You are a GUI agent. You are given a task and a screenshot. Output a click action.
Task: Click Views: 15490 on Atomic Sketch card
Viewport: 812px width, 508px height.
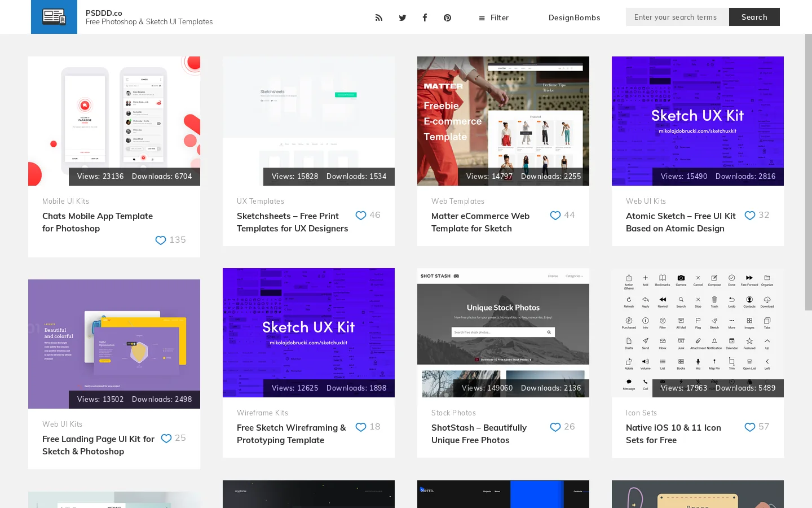(x=684, y=176)
